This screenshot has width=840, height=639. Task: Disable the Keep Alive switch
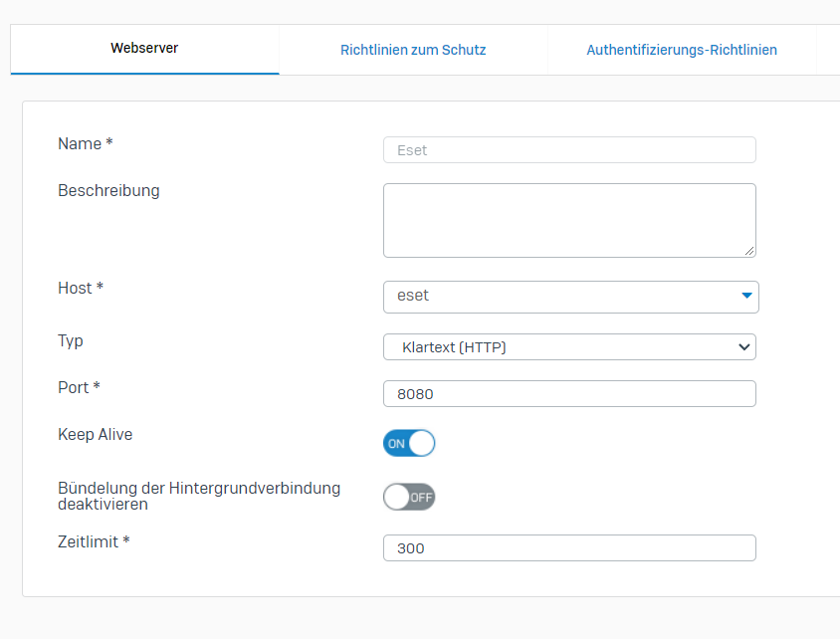click(409, 444)
